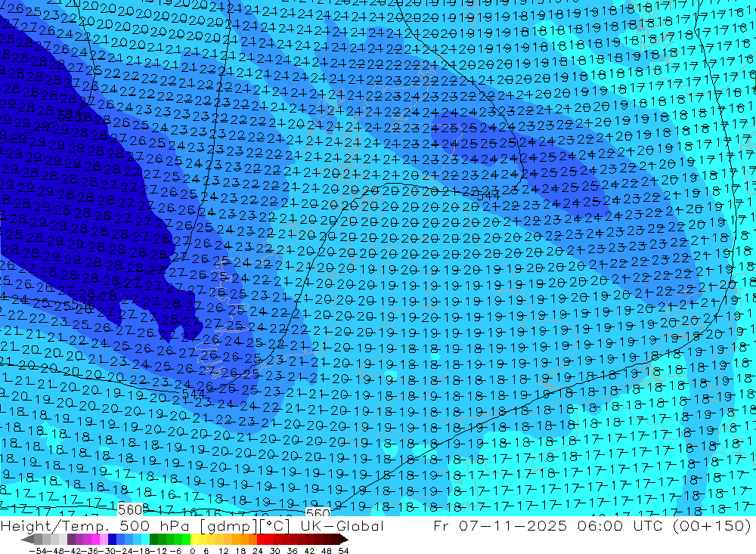This screenshot has width=756, height=554.
Task: Click the '-12' legend scale value
Action: click(158, 551)
